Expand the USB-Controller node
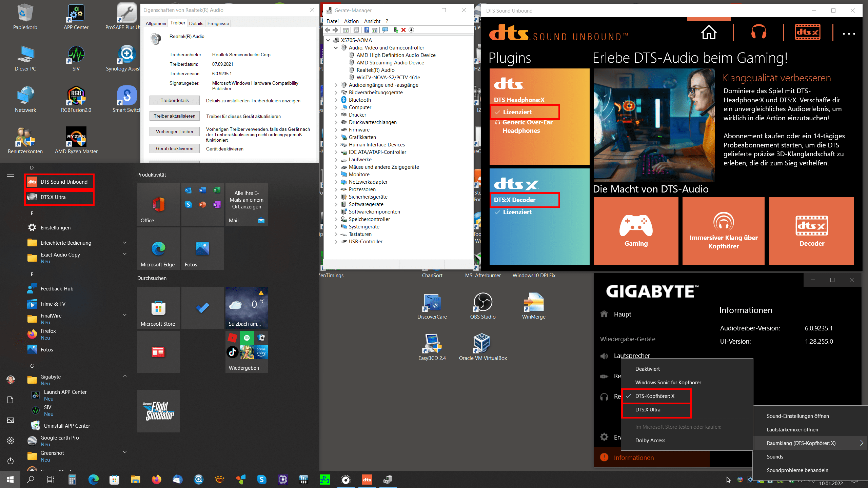 pos(336,242)
